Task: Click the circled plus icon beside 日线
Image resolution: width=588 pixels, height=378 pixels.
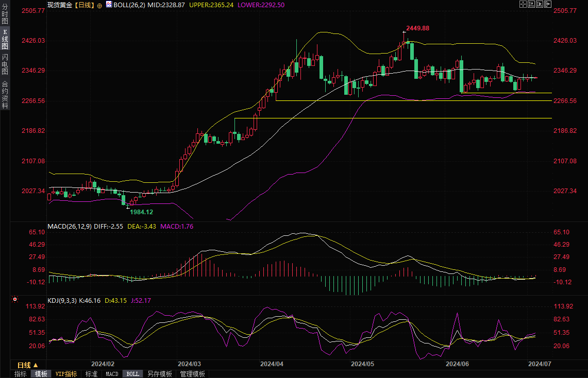Action: [x=99, y=5]
